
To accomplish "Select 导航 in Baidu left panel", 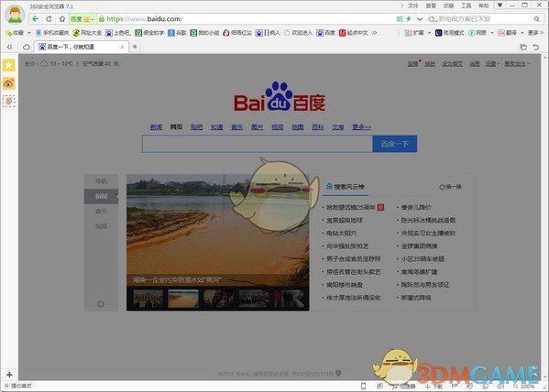I will (101, 181).
